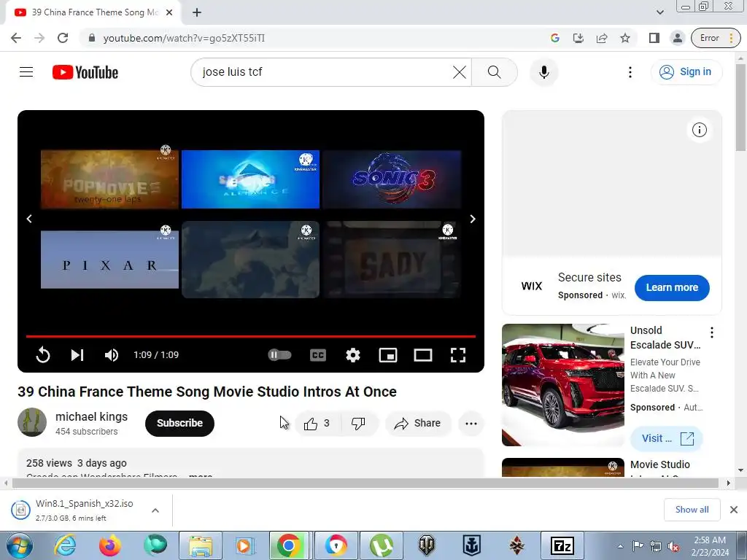Open ad info icon on Wix ad

700,130
